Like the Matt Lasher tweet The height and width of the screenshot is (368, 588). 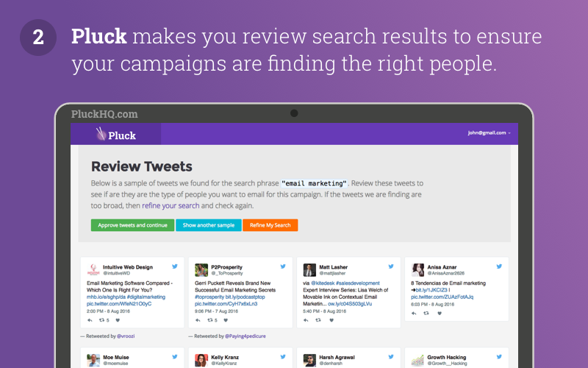[331, 320]
